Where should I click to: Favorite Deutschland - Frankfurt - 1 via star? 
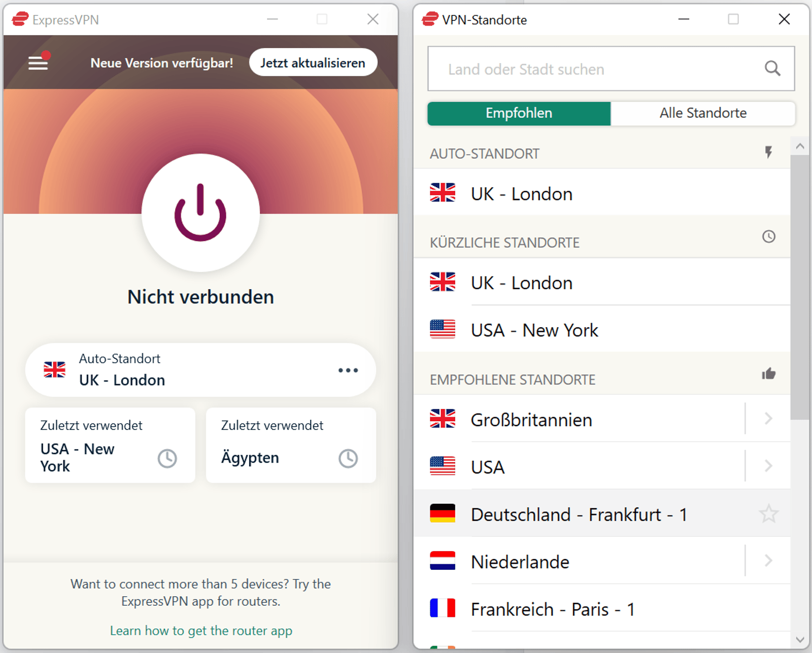769,514
